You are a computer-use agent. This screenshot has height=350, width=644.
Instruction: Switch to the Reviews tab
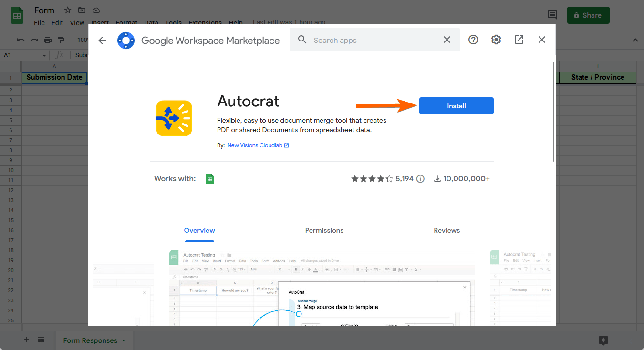point(447,230)
